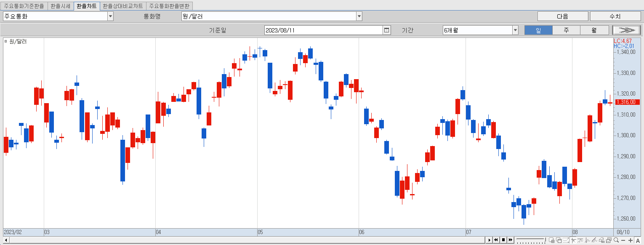Image resolution: width=644 pixels, height=245 pixels.
Task: Click the overlapping windows icon in bottom toolbar
Action: tap(559, 240)
